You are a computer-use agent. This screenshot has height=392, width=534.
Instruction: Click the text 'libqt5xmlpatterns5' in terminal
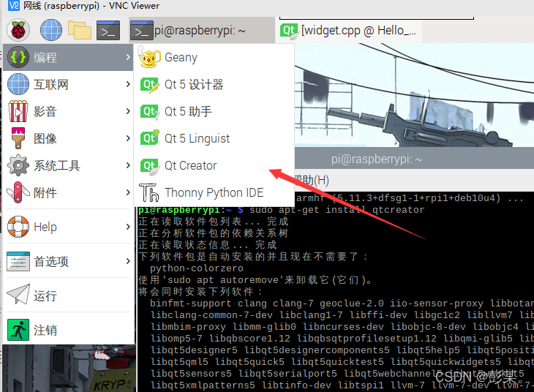[203, 385]
